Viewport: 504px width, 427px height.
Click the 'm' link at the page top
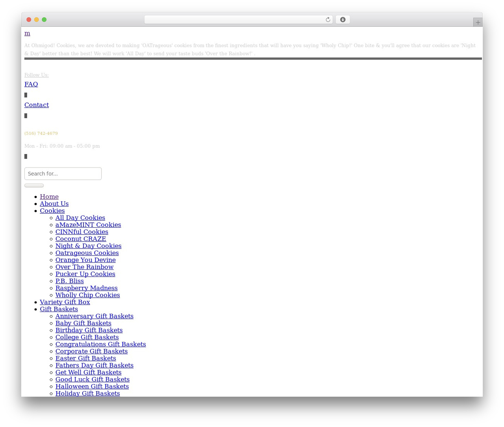click(27, 33)
